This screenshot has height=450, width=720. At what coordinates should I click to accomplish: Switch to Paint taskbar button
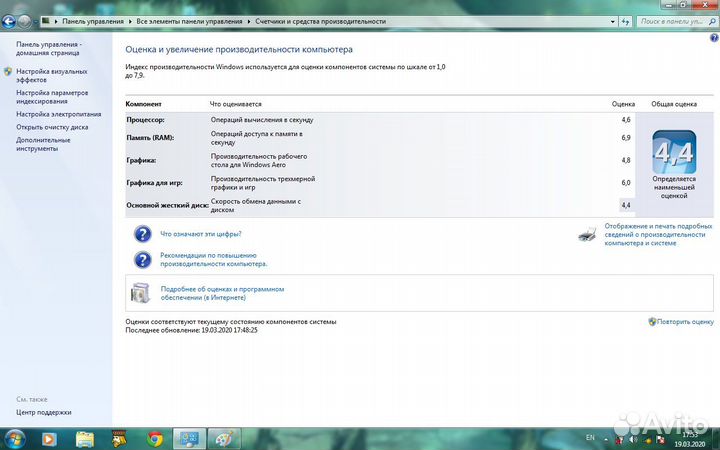point(224,439)
